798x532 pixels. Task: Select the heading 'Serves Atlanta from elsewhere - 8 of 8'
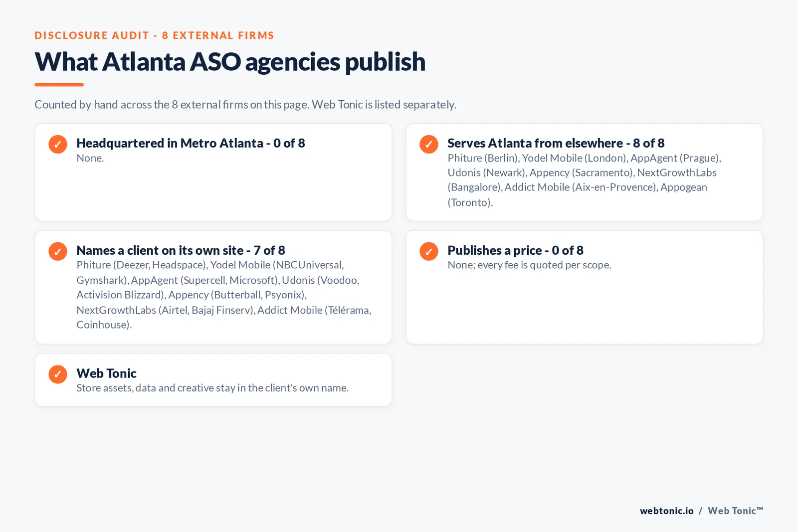(x=556, y=143)
